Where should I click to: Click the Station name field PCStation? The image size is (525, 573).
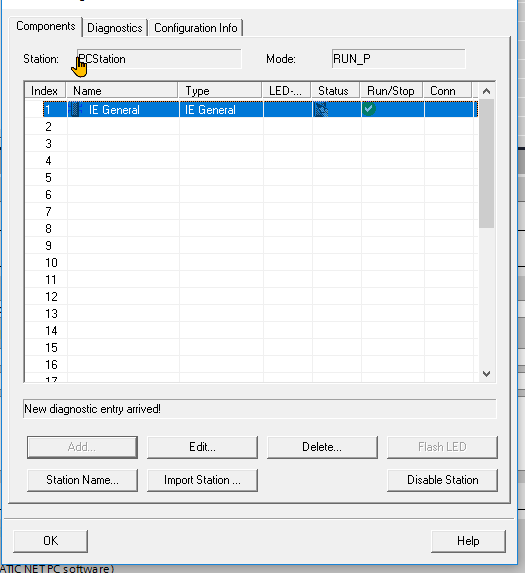[159, 59]
